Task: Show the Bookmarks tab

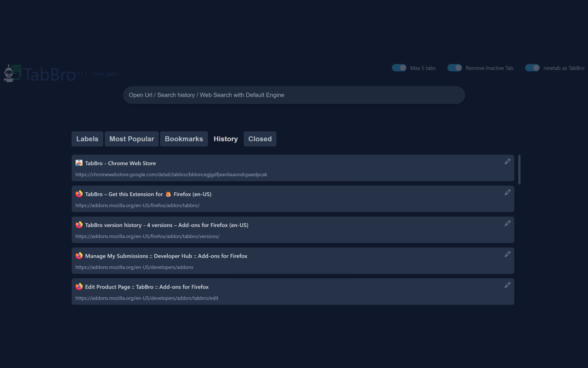Action: 184,139
